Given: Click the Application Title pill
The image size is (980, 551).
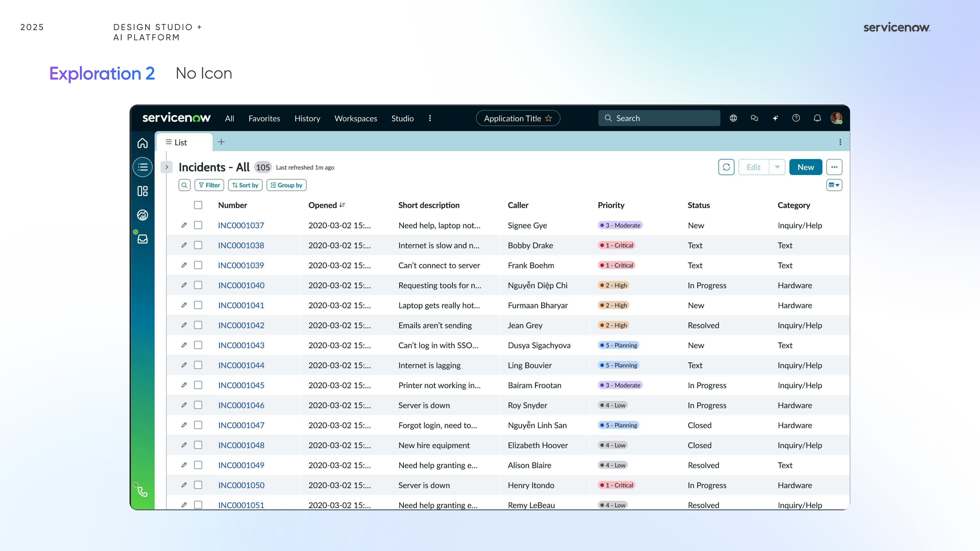Looking at the screenshot, I should click(x=518, y=118).
